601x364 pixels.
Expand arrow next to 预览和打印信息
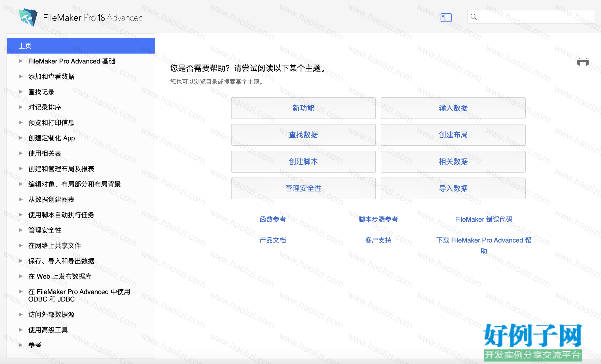pyautogui.click(x=21, y=122)
